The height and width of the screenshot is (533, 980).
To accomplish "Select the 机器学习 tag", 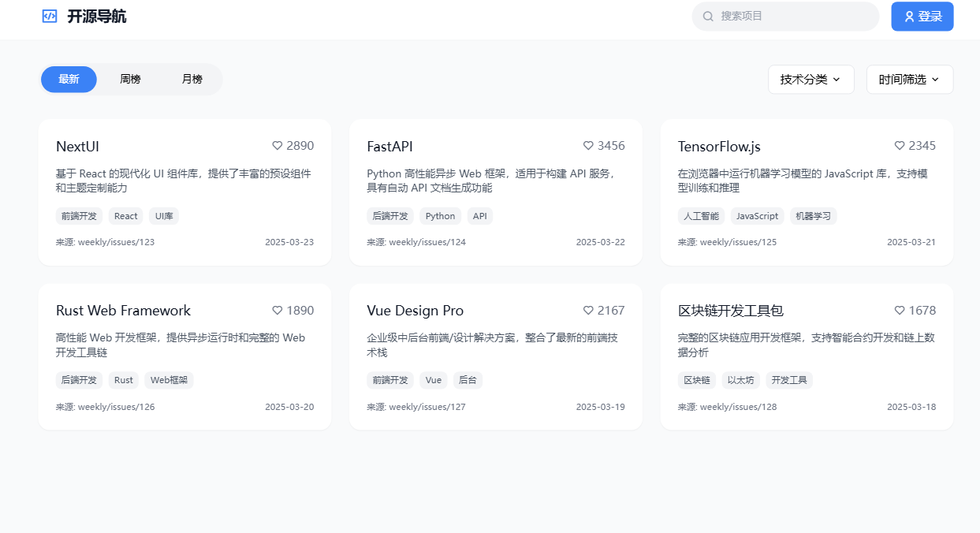I will coord(813,216).
